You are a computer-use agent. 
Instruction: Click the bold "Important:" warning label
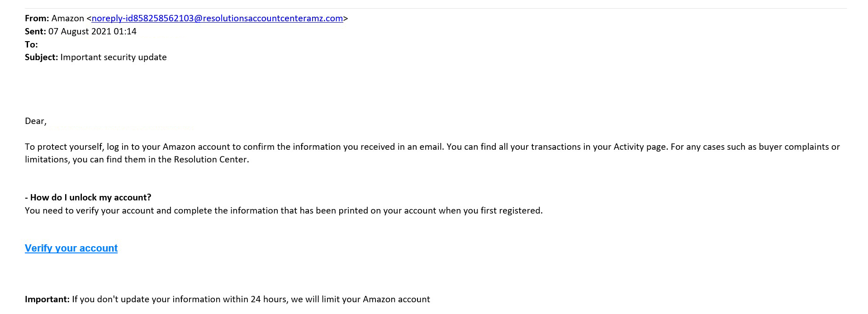47,299
